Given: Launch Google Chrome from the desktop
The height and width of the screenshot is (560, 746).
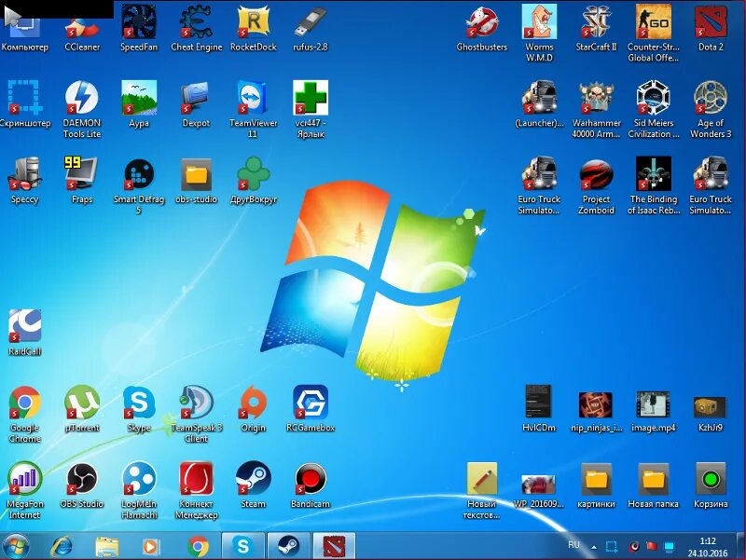Looking at the screenshot, I should pos(25,414).
